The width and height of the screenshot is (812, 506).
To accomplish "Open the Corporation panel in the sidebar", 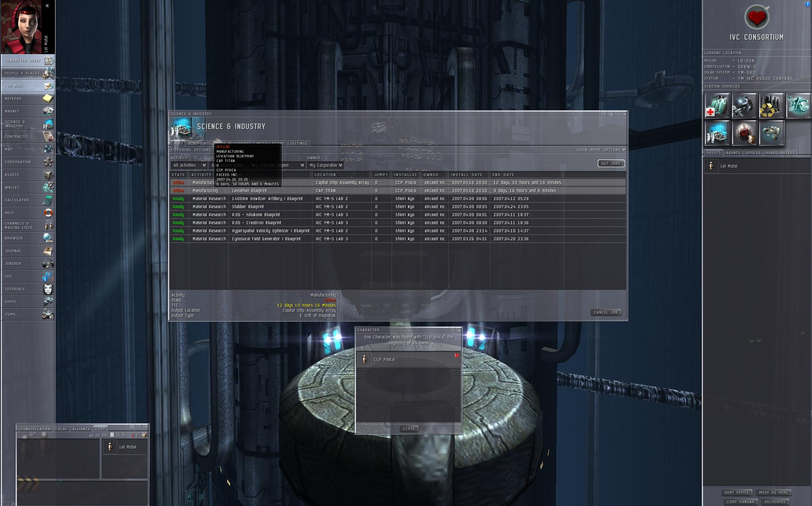I will click(28, 162).
